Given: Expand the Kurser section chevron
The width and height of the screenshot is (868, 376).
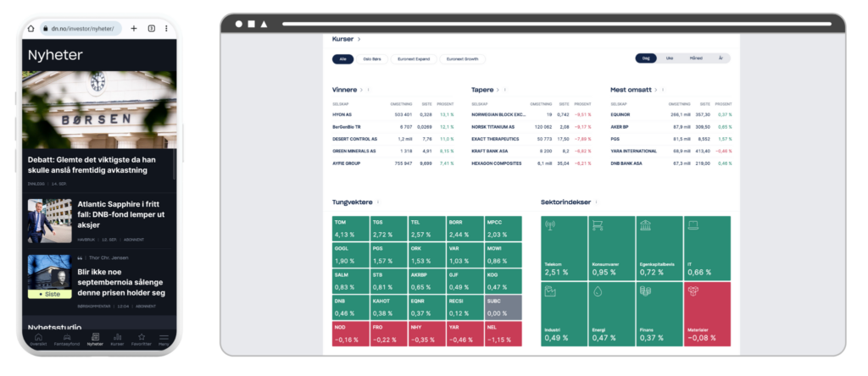Looking at the screenshot, I should coord(359,39).
